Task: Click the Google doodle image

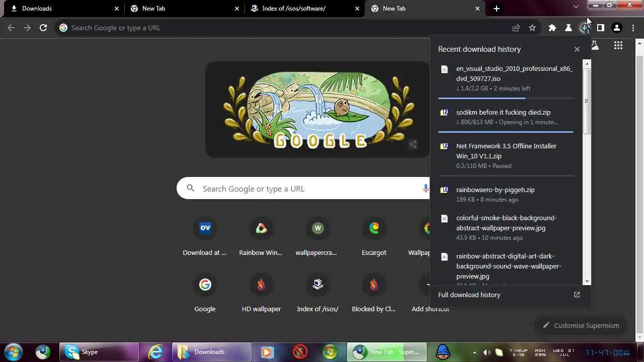Action: 317,110
